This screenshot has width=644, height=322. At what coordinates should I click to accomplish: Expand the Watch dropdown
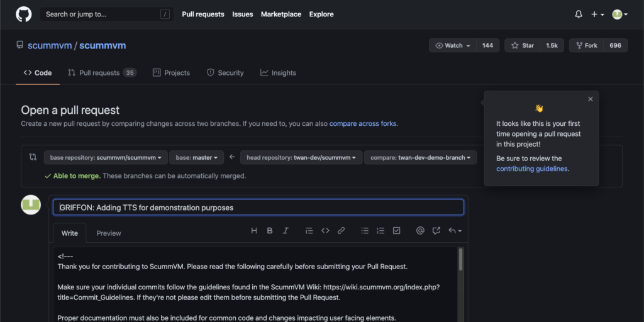453,45
